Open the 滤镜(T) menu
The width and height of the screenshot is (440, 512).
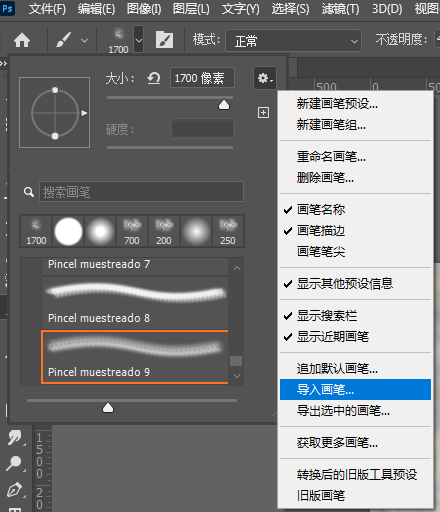[x=340, y=9]
